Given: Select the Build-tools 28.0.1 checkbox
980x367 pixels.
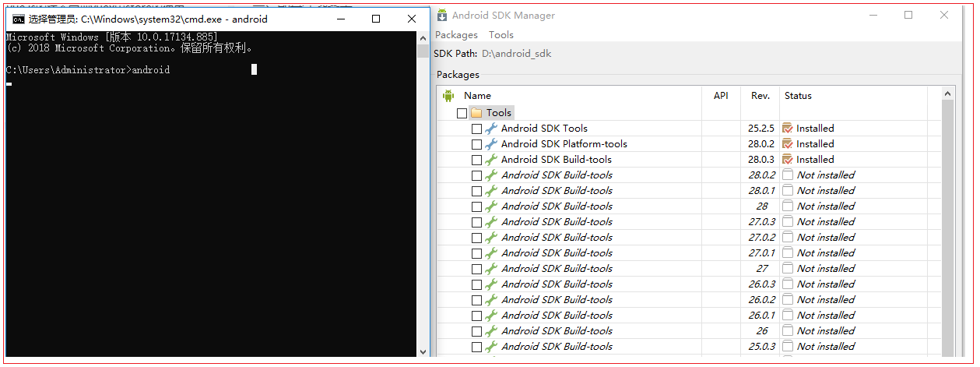Looking at the screenshot, I should click(x=476, y=191).
